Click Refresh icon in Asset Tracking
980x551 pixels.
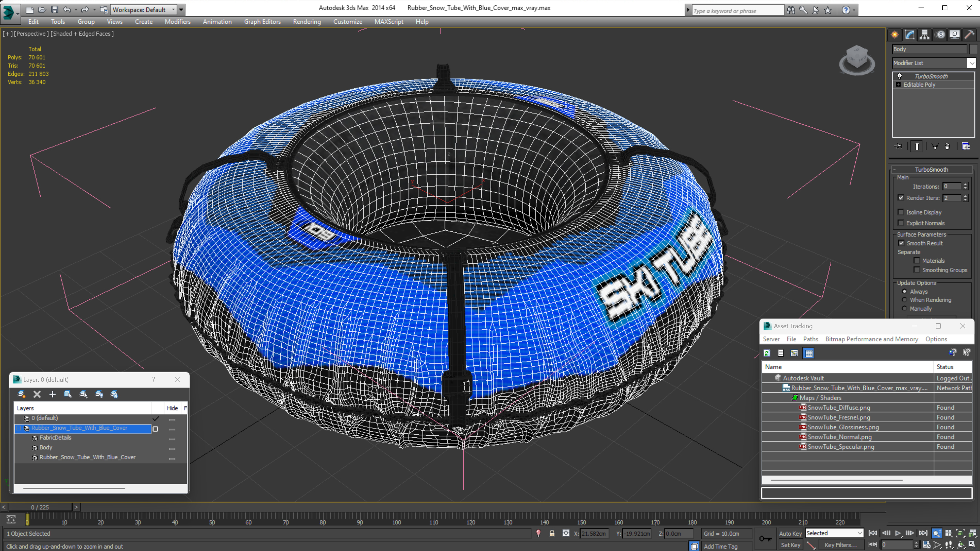point(767,353)
